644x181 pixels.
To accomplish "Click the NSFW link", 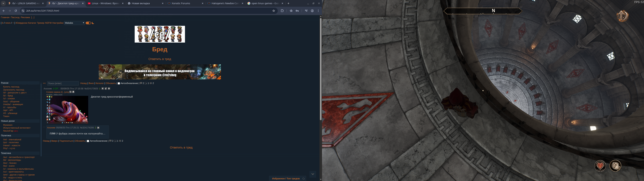I will (48, 23).
